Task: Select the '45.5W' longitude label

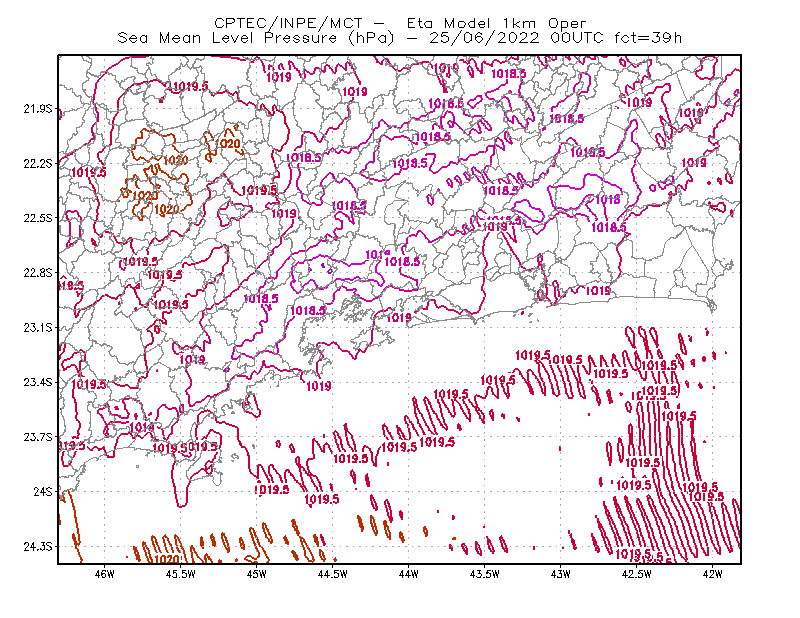Action: (x=181, y=574)
